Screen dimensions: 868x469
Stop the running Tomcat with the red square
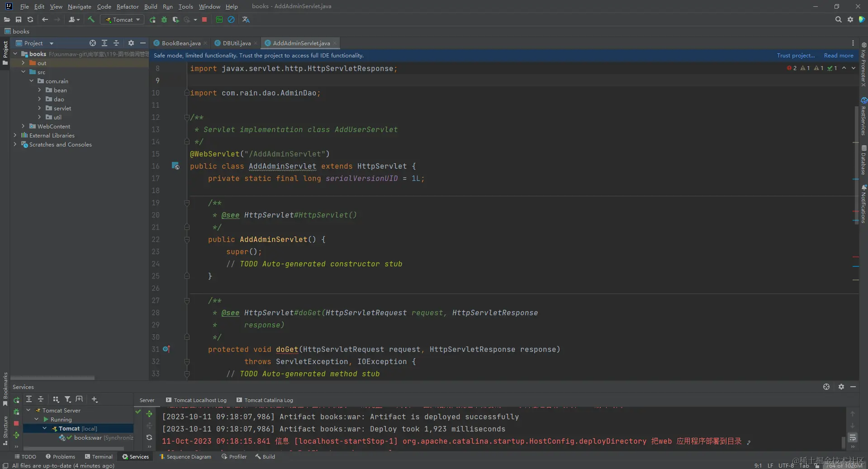point(204,19)
